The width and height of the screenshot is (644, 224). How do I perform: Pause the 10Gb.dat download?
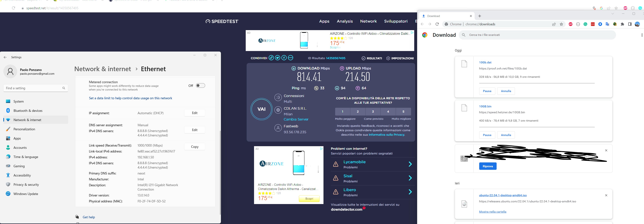(487, 91)
